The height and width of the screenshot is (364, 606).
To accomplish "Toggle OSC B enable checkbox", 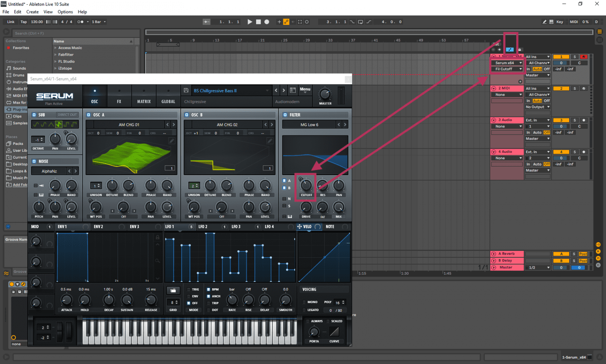I will coord(187,115).
